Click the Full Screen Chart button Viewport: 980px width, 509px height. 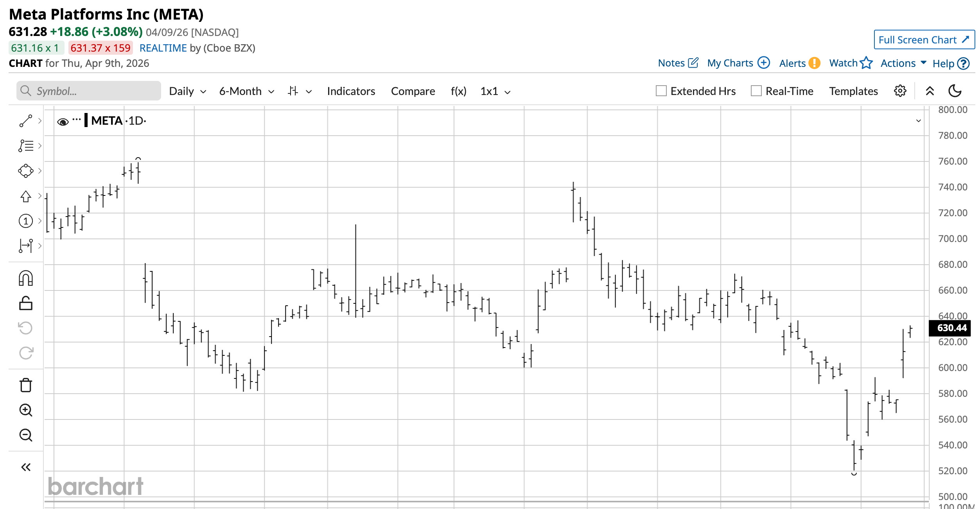tap(924, 40)
